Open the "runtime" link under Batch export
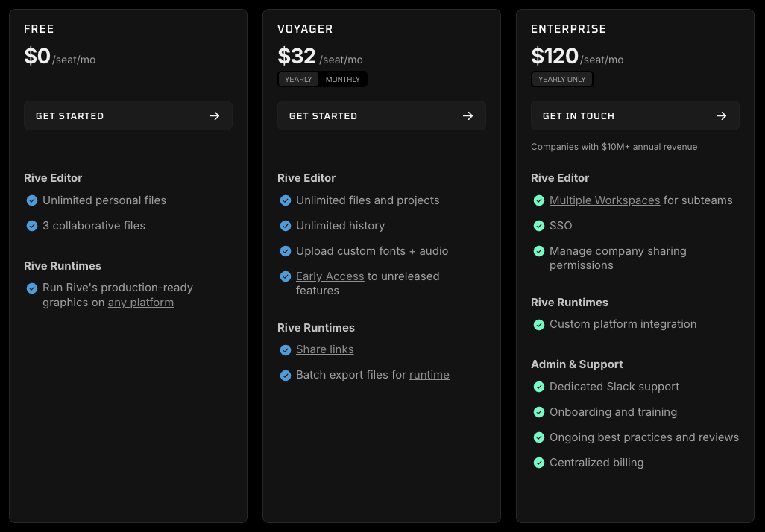 [x=429, y=375]
